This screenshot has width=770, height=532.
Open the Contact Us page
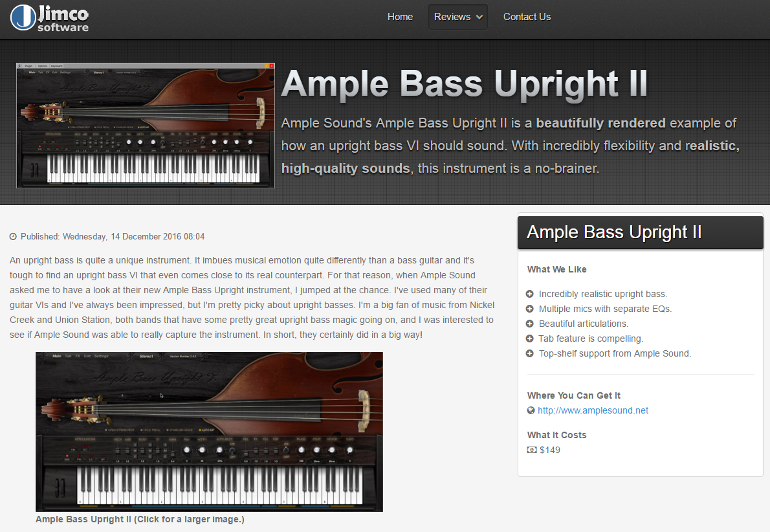[527, 17]
